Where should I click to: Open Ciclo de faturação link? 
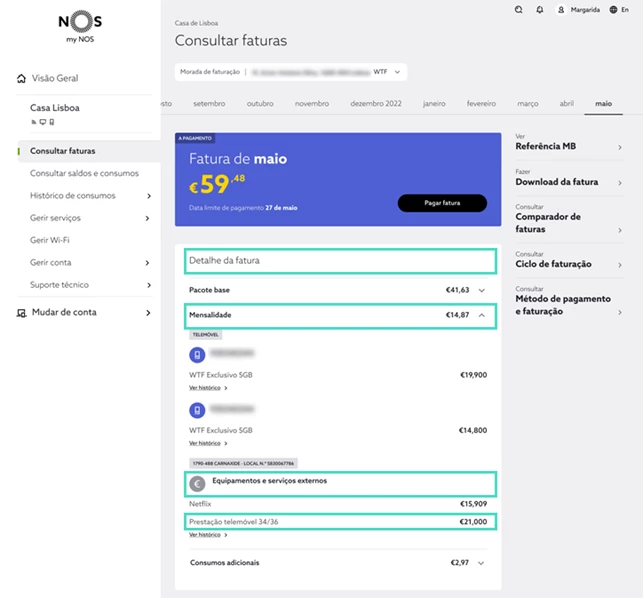(x=569, y=260)
